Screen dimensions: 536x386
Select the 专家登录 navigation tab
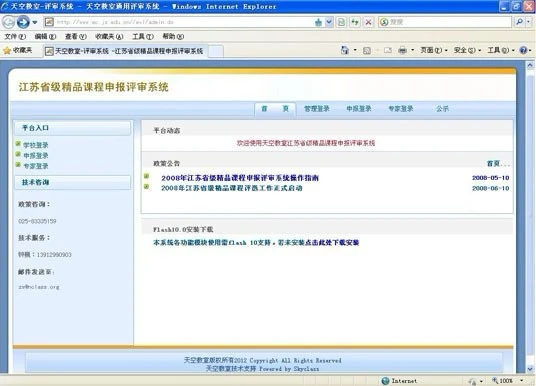click(x=401, y=109)
